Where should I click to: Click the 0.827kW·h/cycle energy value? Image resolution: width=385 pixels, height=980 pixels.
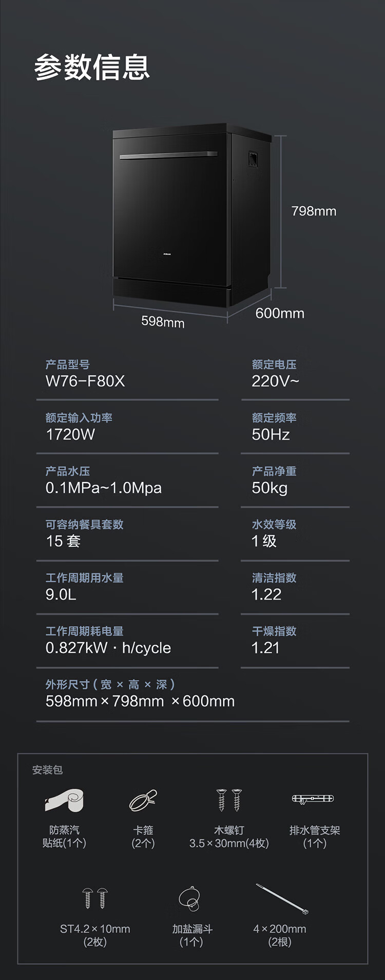[x=108, y=648]
